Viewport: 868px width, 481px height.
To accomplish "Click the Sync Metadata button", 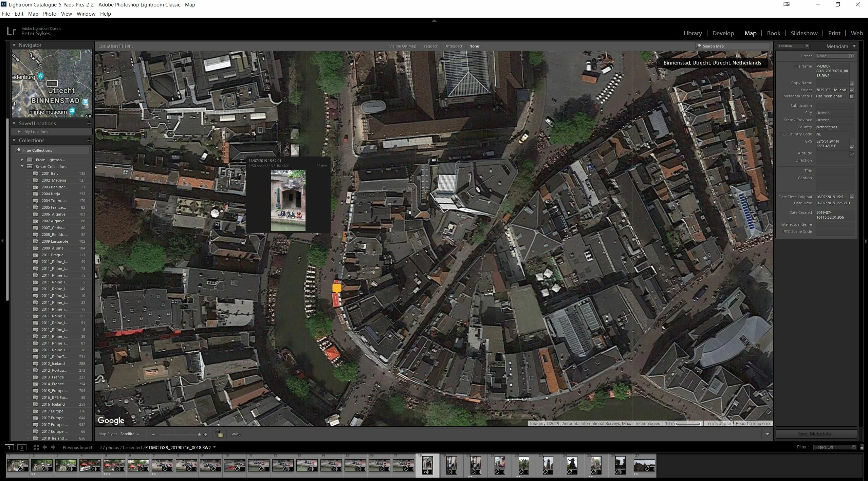I will (816, 434).
